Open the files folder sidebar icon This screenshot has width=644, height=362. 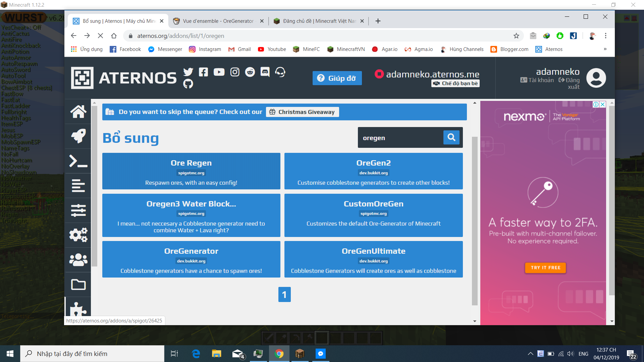(78, 285)
